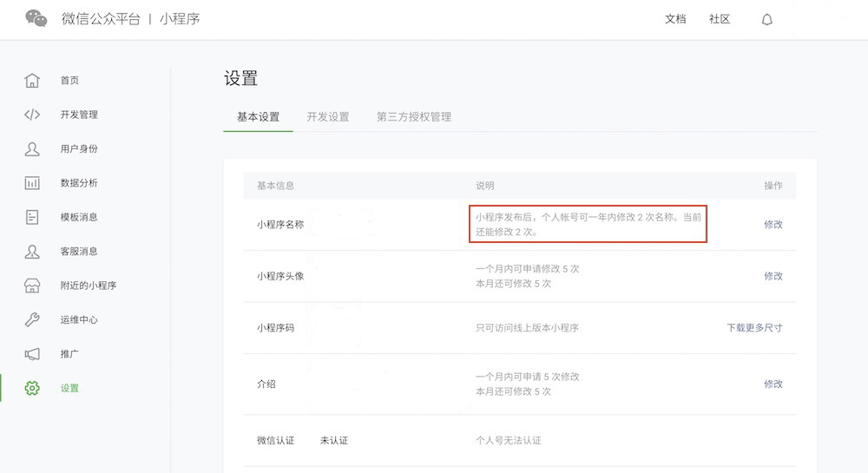Open the promotion megaphone icon
868x473 pixels.
tap(32, 354)
